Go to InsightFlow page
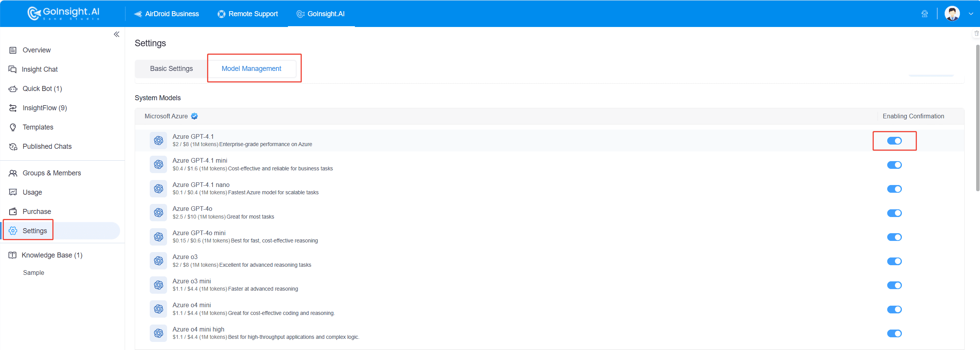The image size is (980, 350). coord(44,108)
